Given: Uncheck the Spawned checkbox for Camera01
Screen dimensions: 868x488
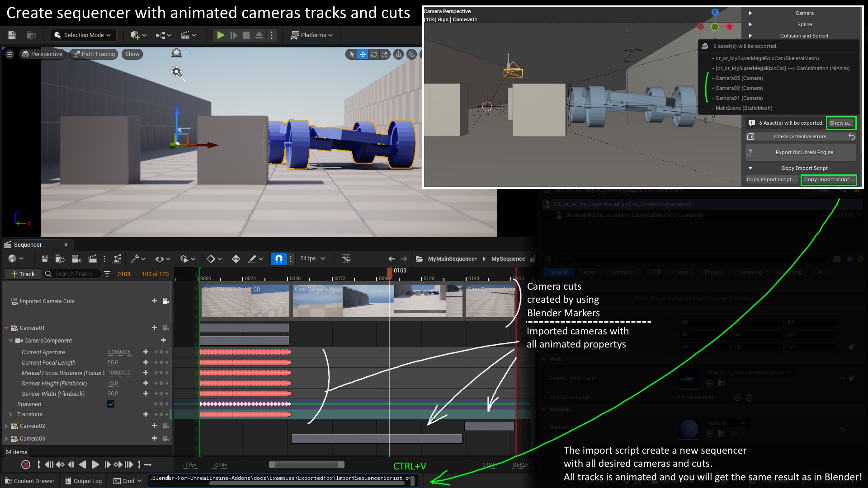Looking at the screenshot, I should [110, 404].
